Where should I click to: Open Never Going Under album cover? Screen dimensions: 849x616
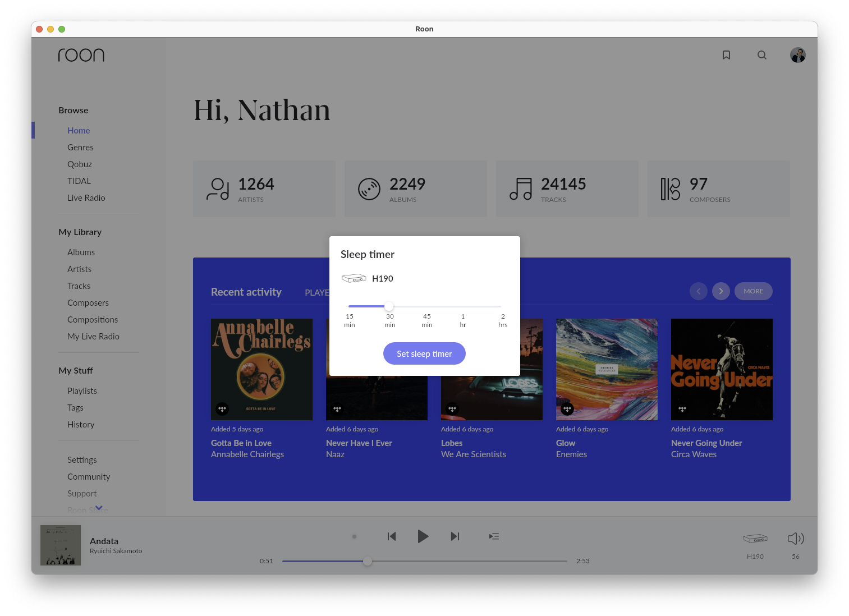(x=722, y=369)
